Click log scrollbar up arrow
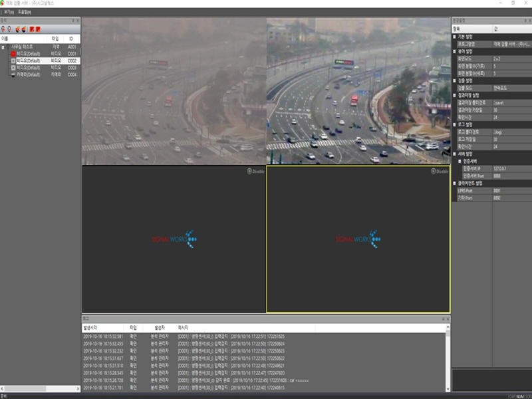The height and width of the screenshot is (399, 532). point(448,327)
